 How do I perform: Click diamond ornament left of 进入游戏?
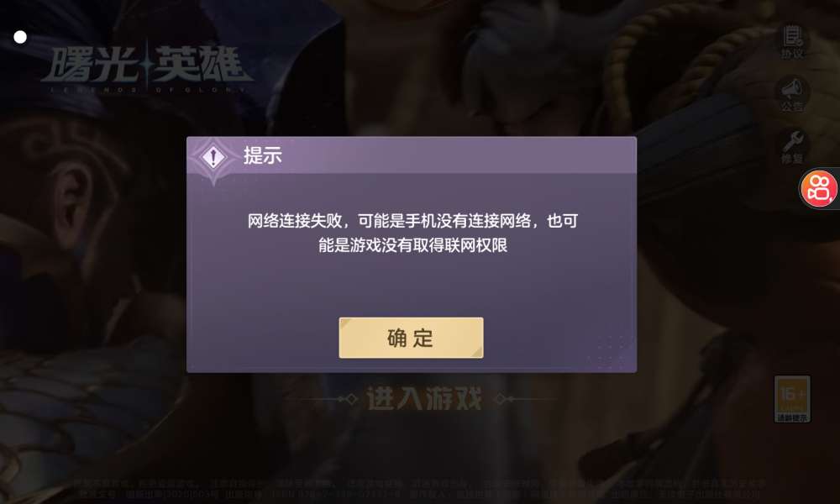coord(350,399)
